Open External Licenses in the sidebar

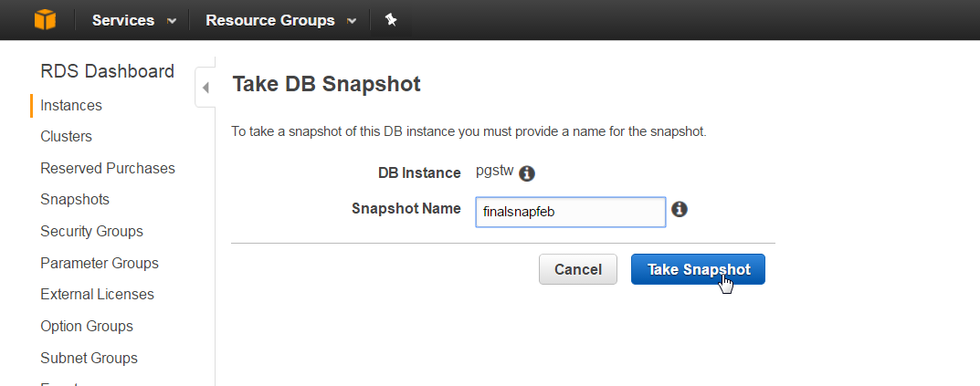(97, 294)
